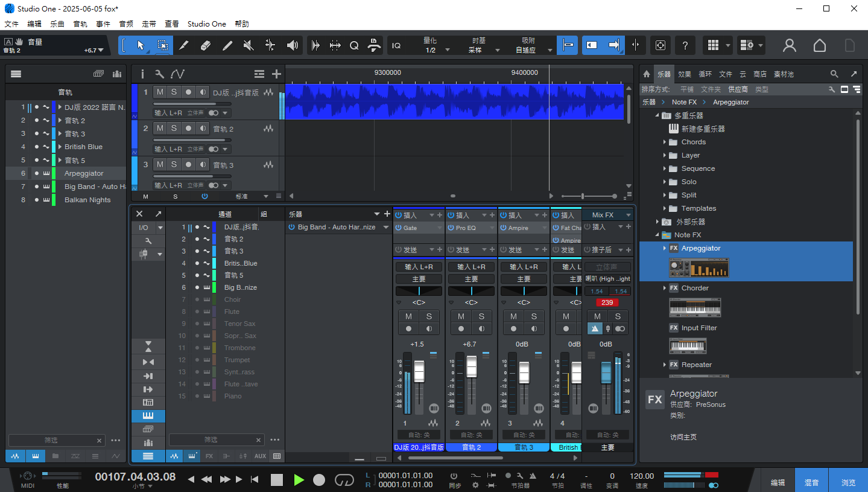Toggle loop mode in transport bar
The width and height of the screenshot is (868, 492).
(344, 480)
